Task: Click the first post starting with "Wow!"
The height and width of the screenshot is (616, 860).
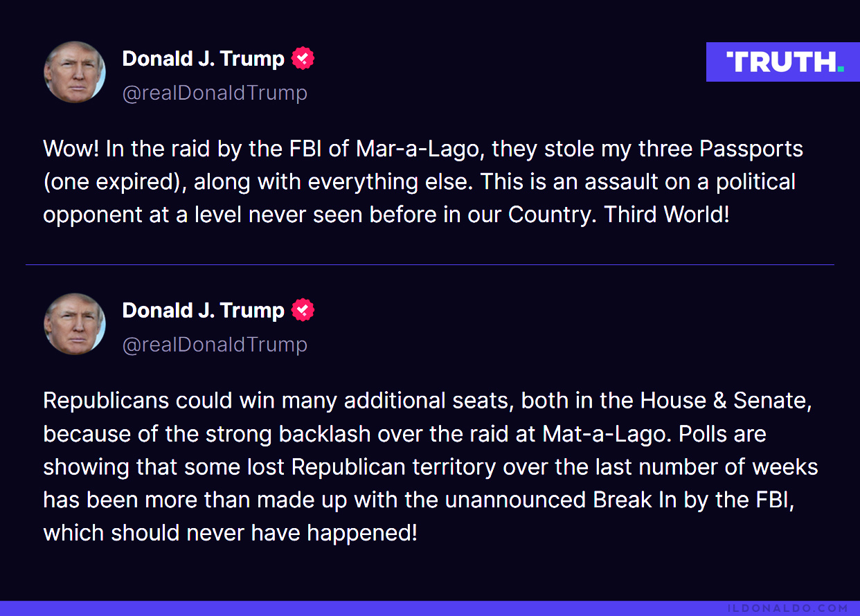Action: click(x=423, y=181)
